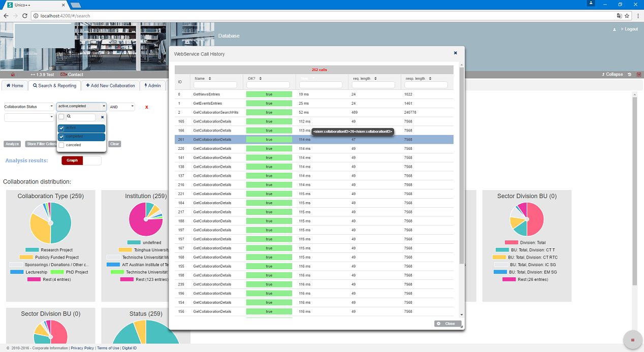Click the browser back arrow
644x352 pixels.
pos(6,16)
